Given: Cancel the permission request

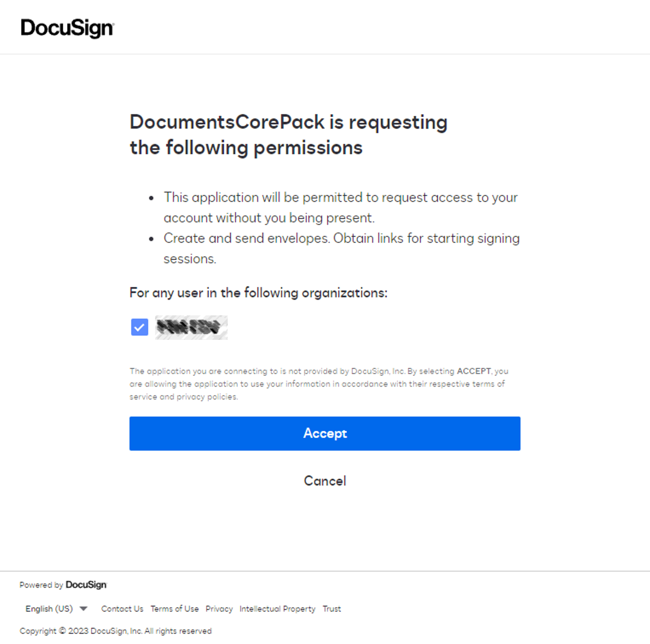Looking at the screenshot, I should click(x=325, y=481).
